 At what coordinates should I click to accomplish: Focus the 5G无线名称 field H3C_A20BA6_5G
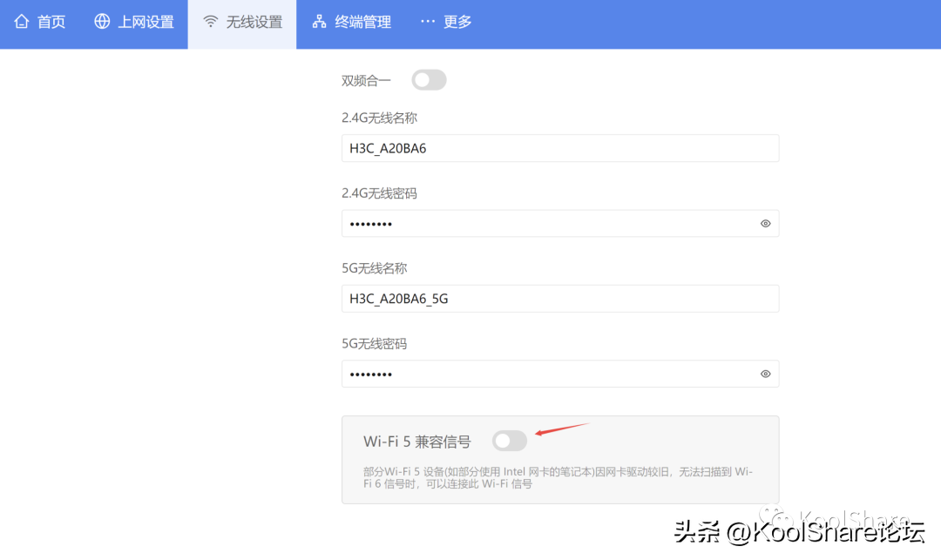click(560, 299)
